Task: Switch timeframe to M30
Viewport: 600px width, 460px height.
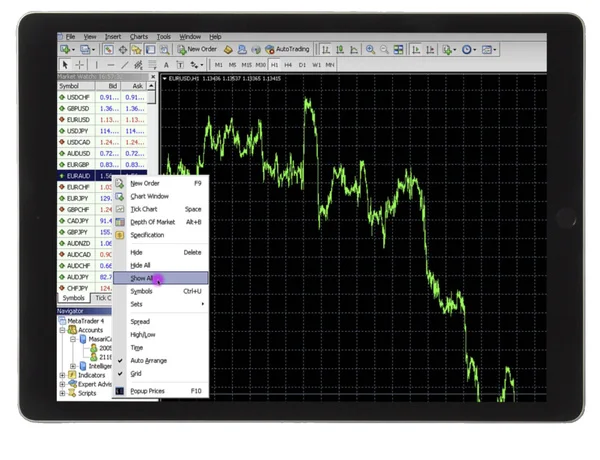Action: 261,65
